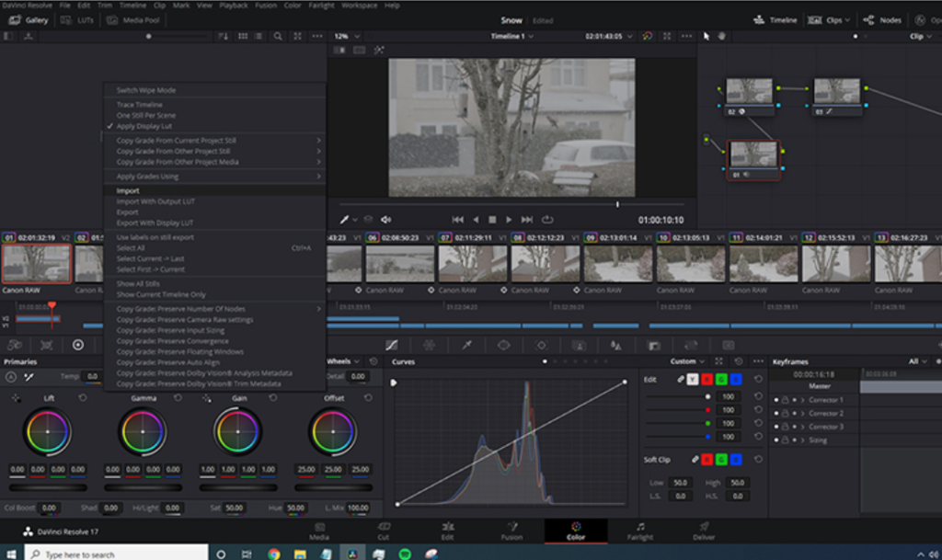Adjust the Gamma color wheel center

pos(143,431)
